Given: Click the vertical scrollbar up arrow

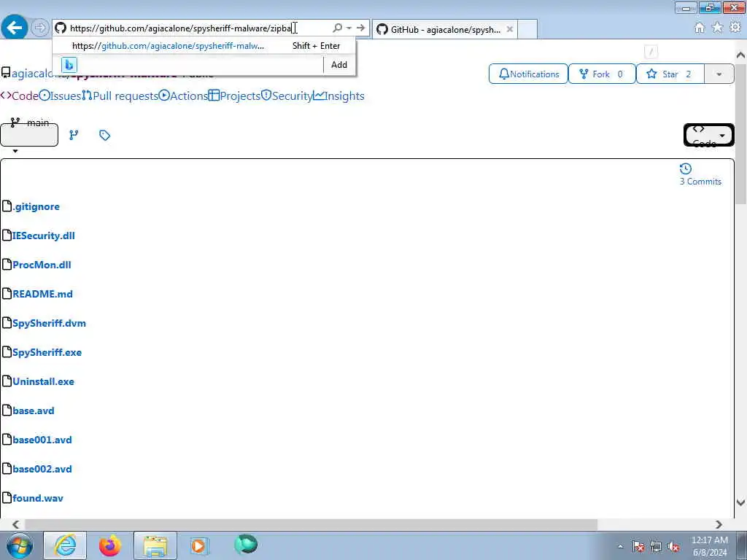Looking at the screenshot, I should [741, 55].
